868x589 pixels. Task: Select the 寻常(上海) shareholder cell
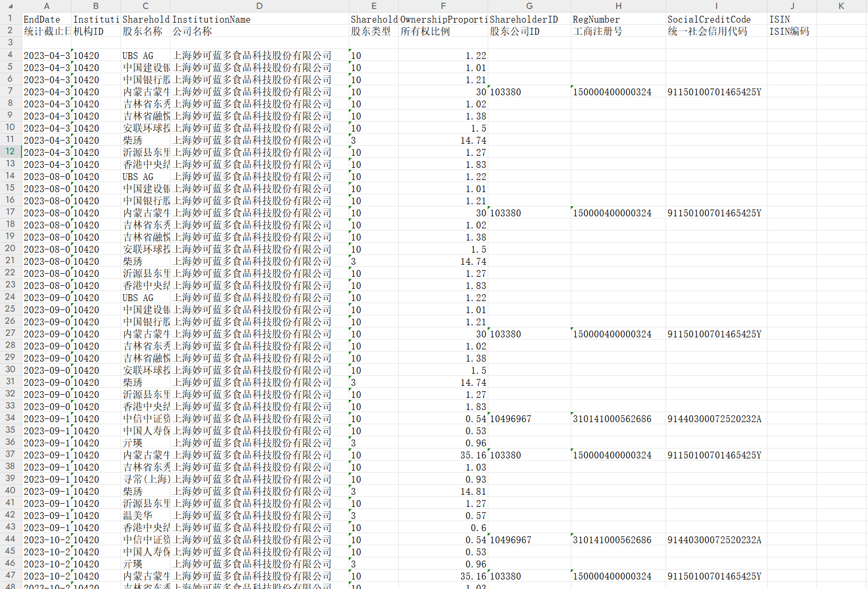click(x=145, y=480)
